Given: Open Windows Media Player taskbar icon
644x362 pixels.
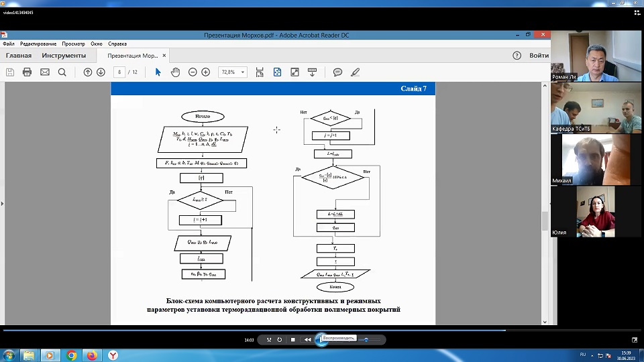Looking at the screenshot, I should [x=50, y=355].
